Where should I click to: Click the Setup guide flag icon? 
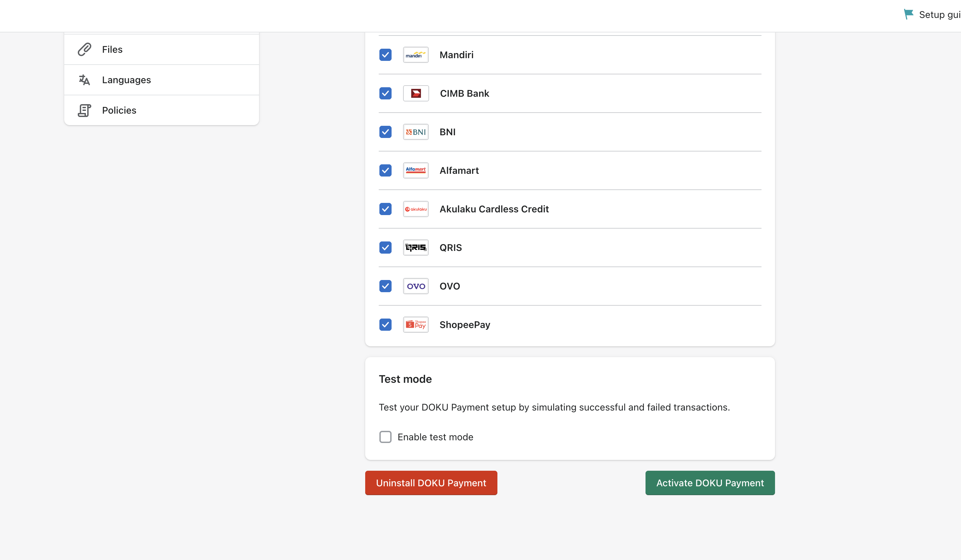[908, 15]
